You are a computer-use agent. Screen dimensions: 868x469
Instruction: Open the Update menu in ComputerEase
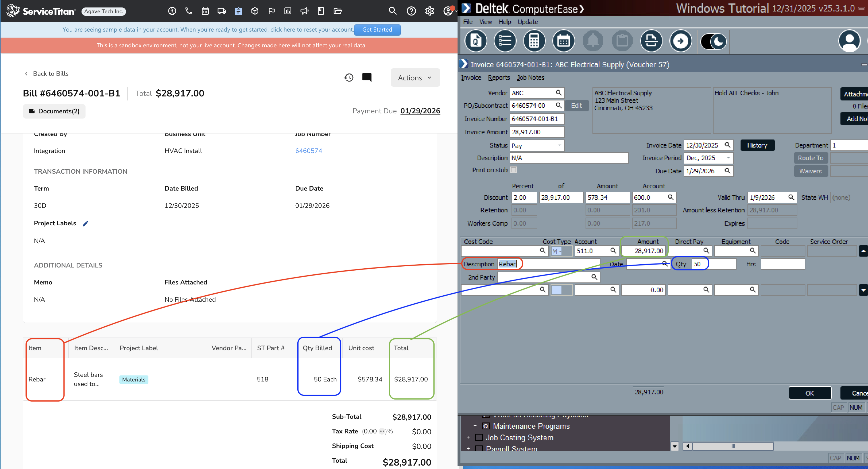coord(528,22)
